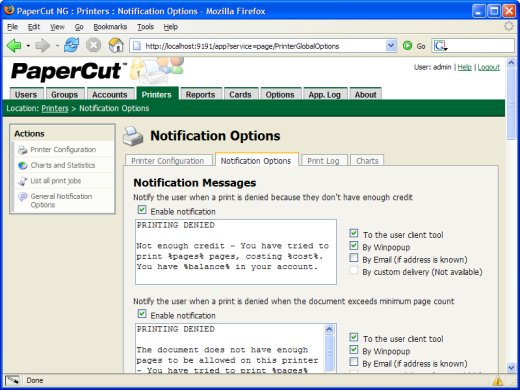Viewport: 520px width, 390px height.
Task: Open the Home page icon
Action: 116,45
